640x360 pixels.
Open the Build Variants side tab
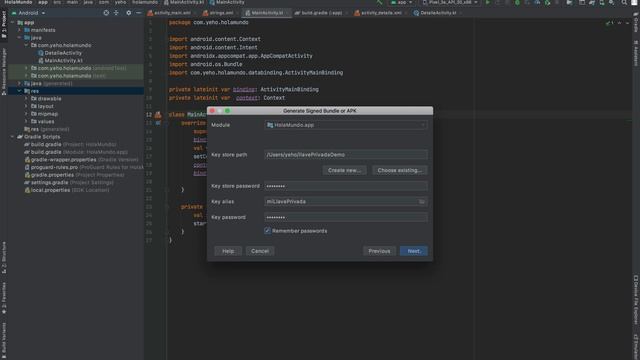click(x=4, y=341)
